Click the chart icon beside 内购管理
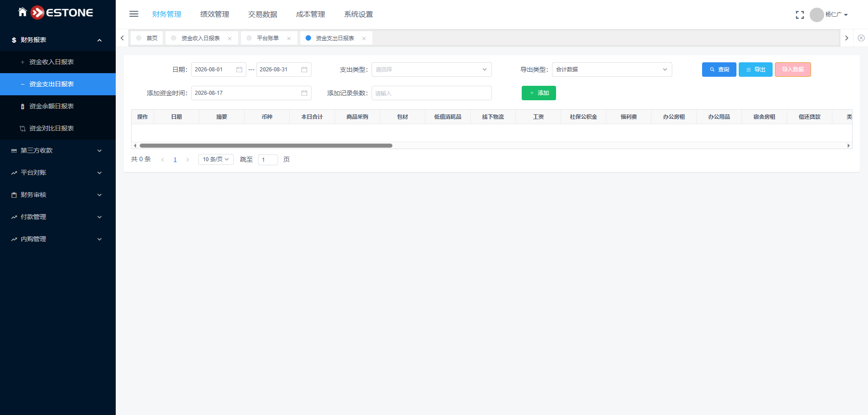This screenshot has height=415, width=868. coord(14,239)
